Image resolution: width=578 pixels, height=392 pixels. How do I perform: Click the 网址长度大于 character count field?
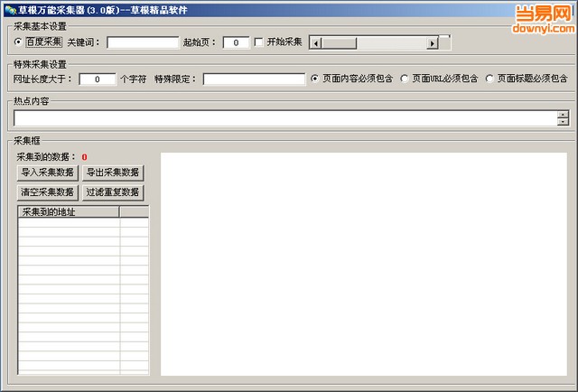(x=98, y=79)
